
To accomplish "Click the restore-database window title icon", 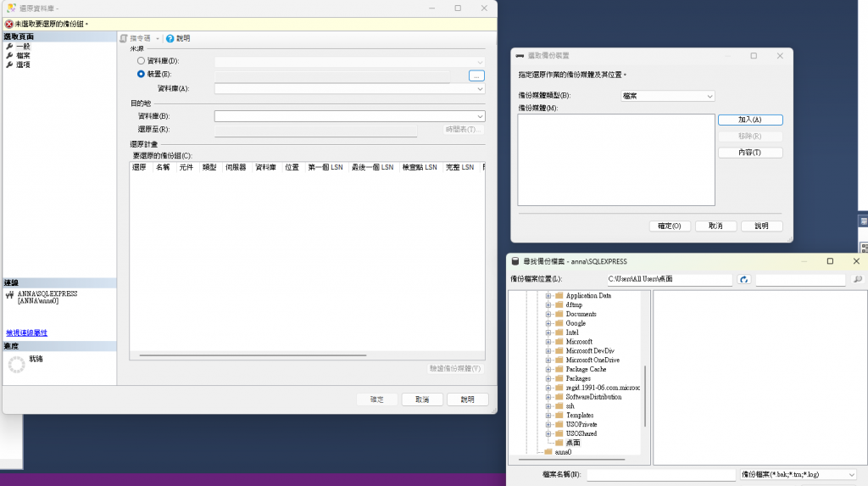I will click(x=11, y=8).
